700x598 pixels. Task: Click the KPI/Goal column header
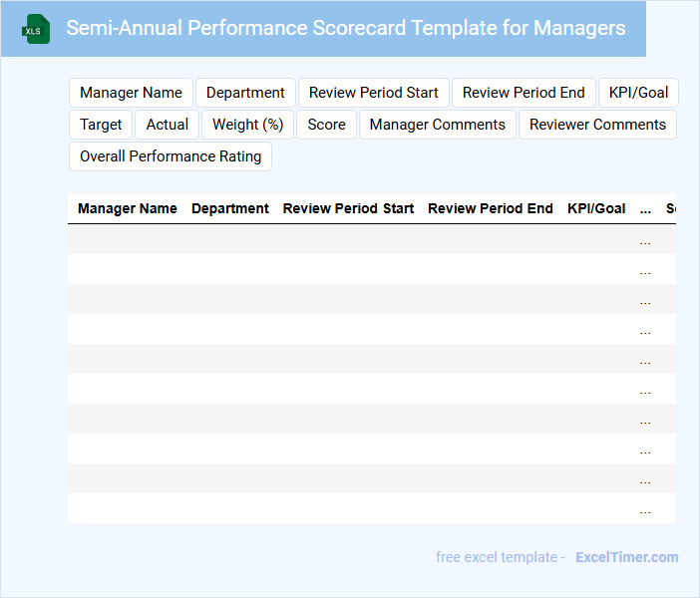tap(596, 208)
